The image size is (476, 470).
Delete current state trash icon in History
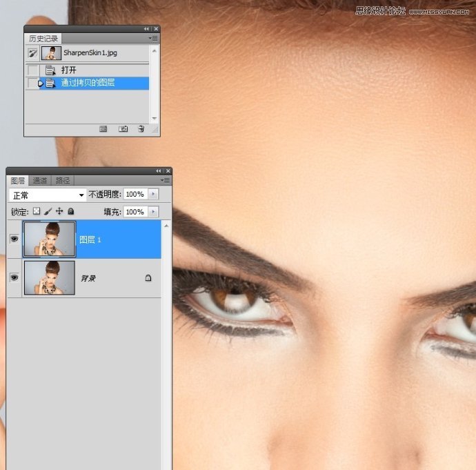pyautogui.click(x=141, y=129)
